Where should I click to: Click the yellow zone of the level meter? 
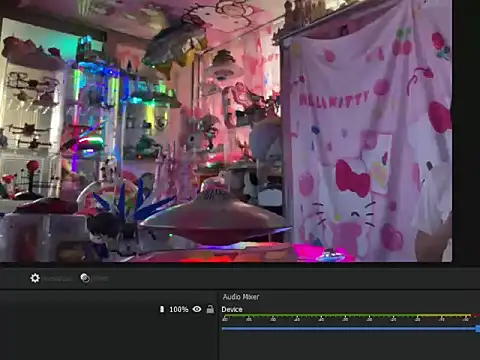click(x=443, y=315)
